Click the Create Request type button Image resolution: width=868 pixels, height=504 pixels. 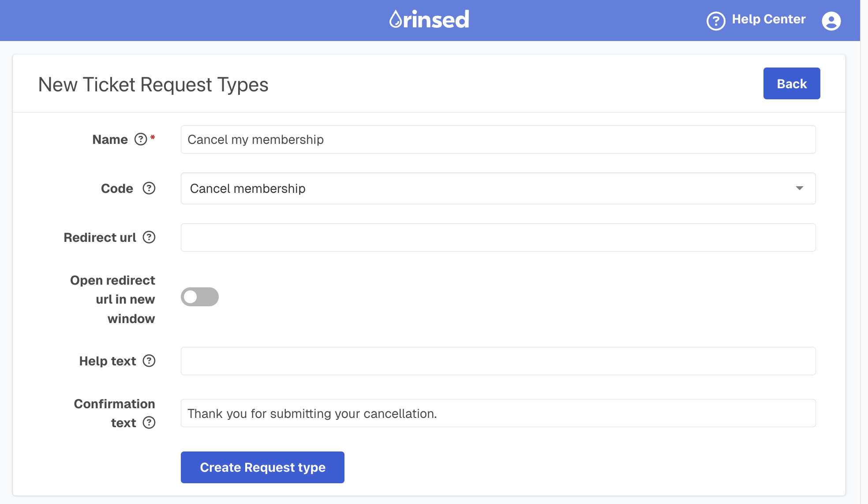tap(262, 467)
